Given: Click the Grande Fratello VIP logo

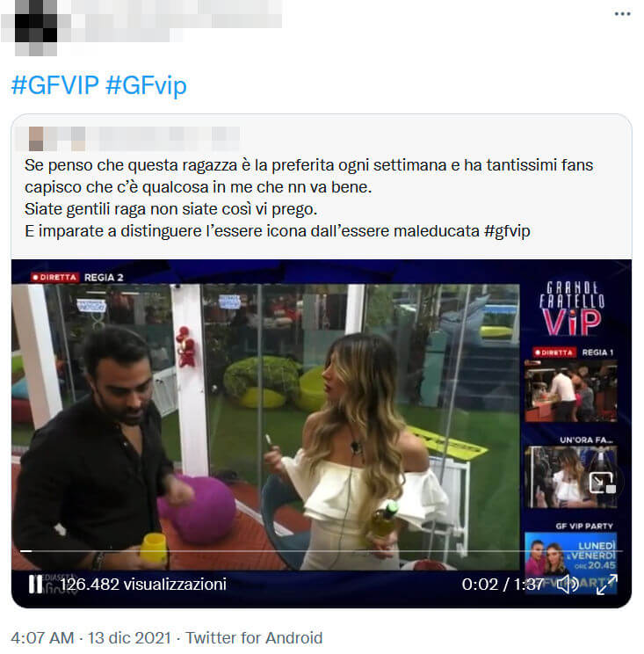Looking at the screenshot, I should pyautogui.click(x=571, y=309).
